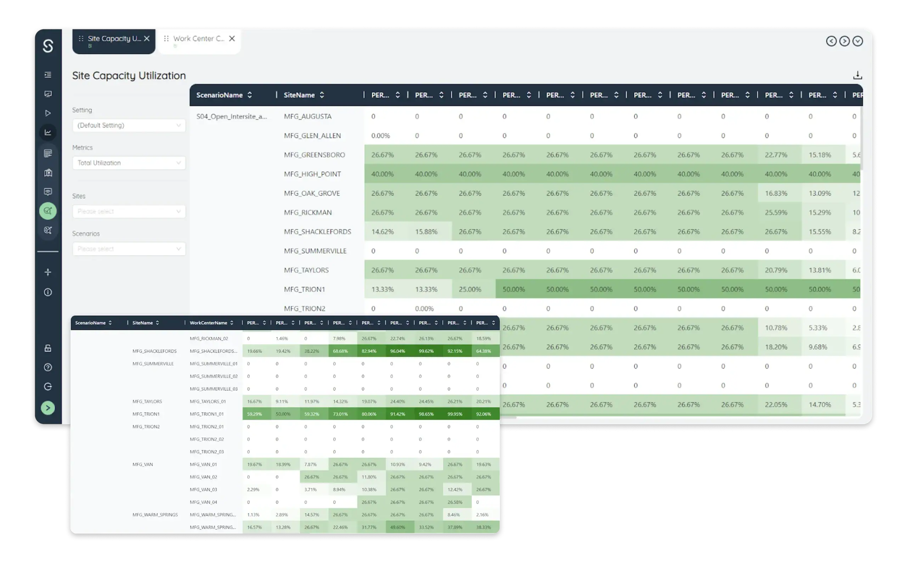Expand sidebar with green arrow button
The width and height of the screenshot is (907, 588).
tap(47, 408)
